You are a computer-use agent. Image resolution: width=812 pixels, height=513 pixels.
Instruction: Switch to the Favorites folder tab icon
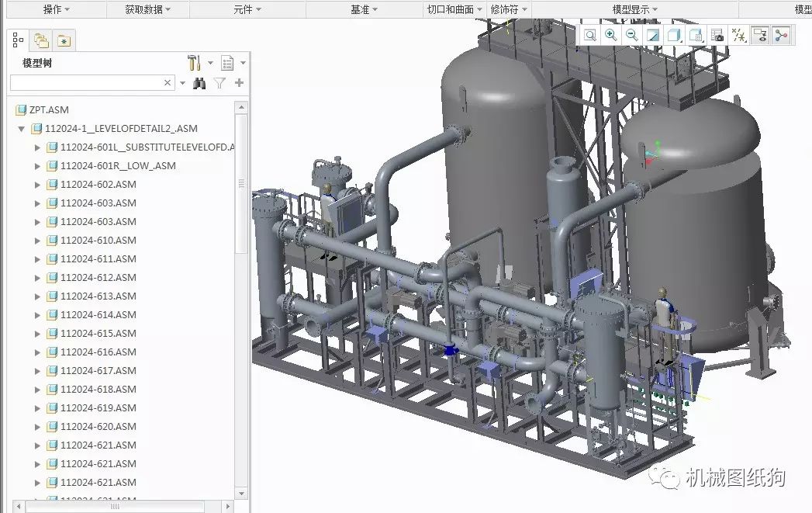[x=64, y=40]
